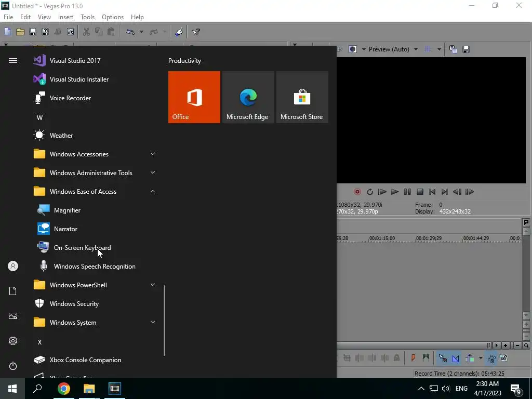The image size is (532, 399).
Task: Toggle Ignore Event Grouping icon
Action: [504, 358]
